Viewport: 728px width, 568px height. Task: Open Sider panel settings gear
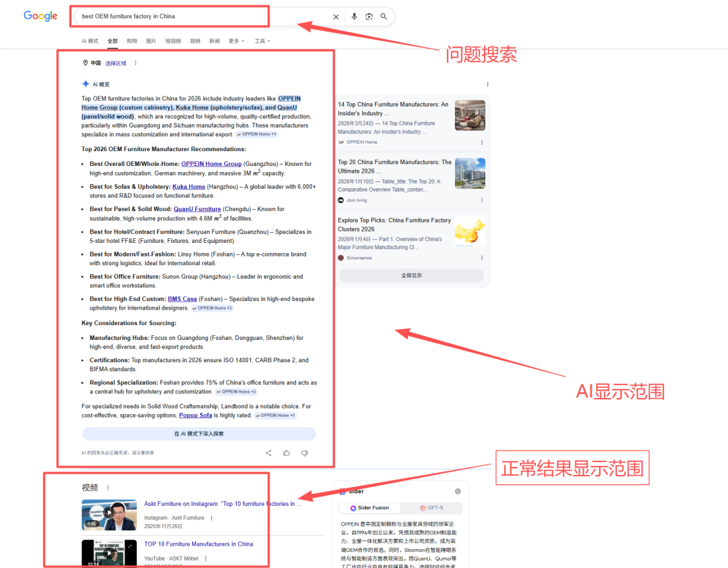(x=458, y=491)
